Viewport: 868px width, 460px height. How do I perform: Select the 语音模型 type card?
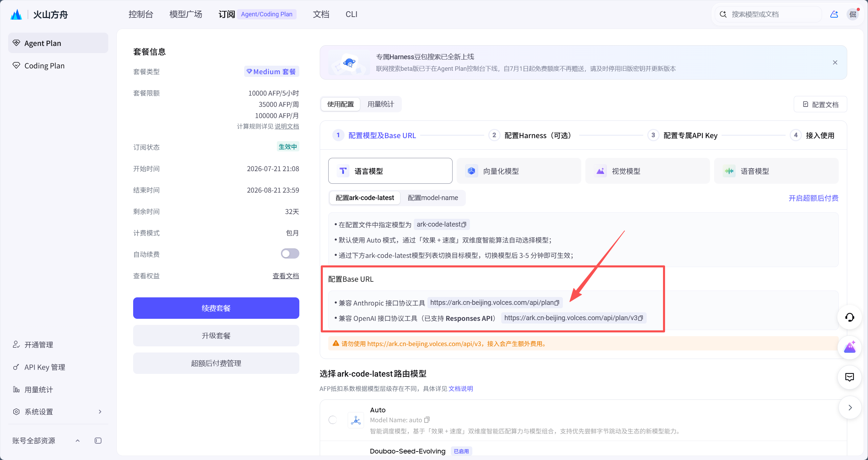(776, 171)
